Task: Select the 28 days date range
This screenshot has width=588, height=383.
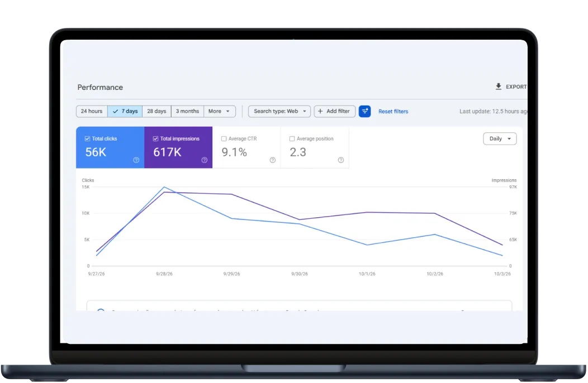Action: point(157,111)
